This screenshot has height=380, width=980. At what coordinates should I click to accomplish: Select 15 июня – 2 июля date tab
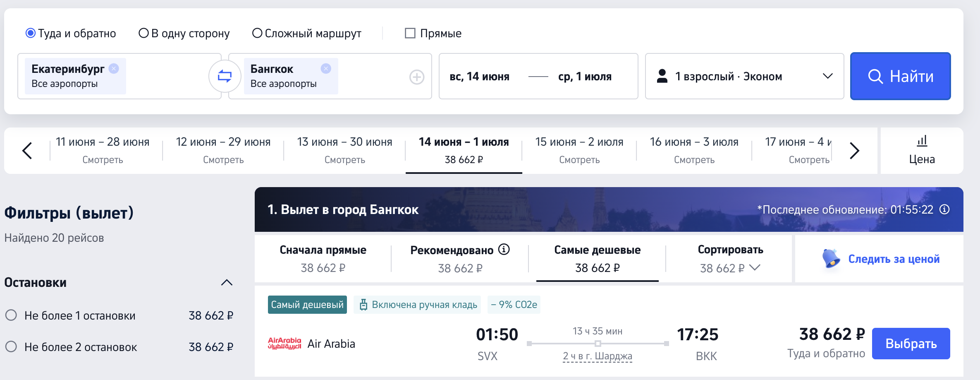tap(579, 150)
